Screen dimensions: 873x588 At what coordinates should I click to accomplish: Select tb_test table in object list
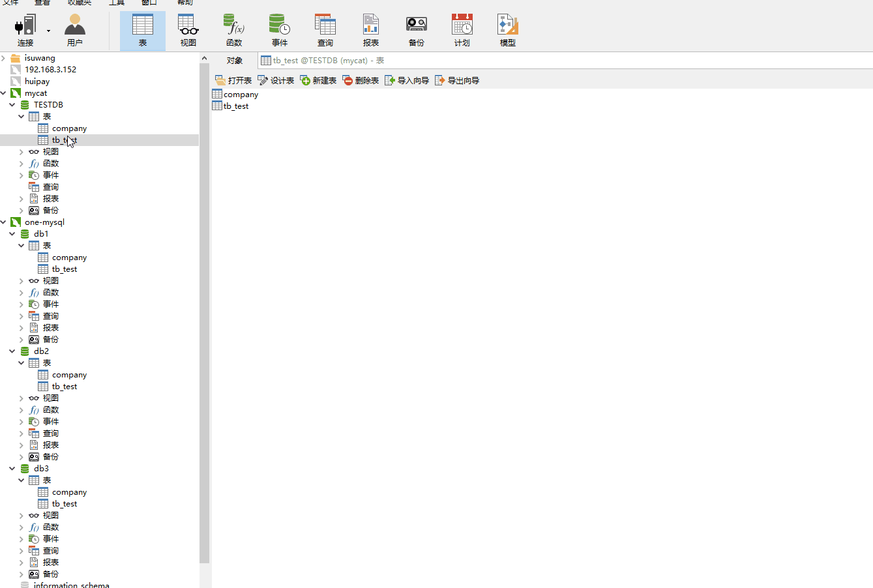pos(230,106)
